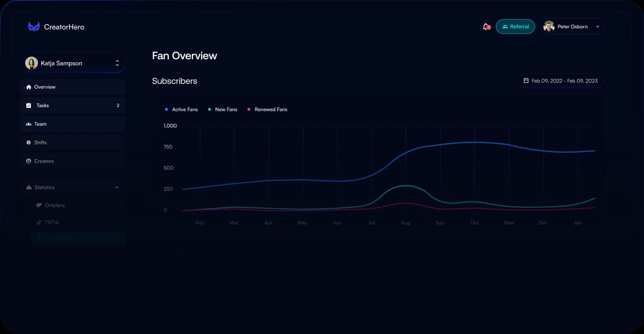Click the clock icon beside Shifts
Screen dimensions: 644x334
pos(29,143)
